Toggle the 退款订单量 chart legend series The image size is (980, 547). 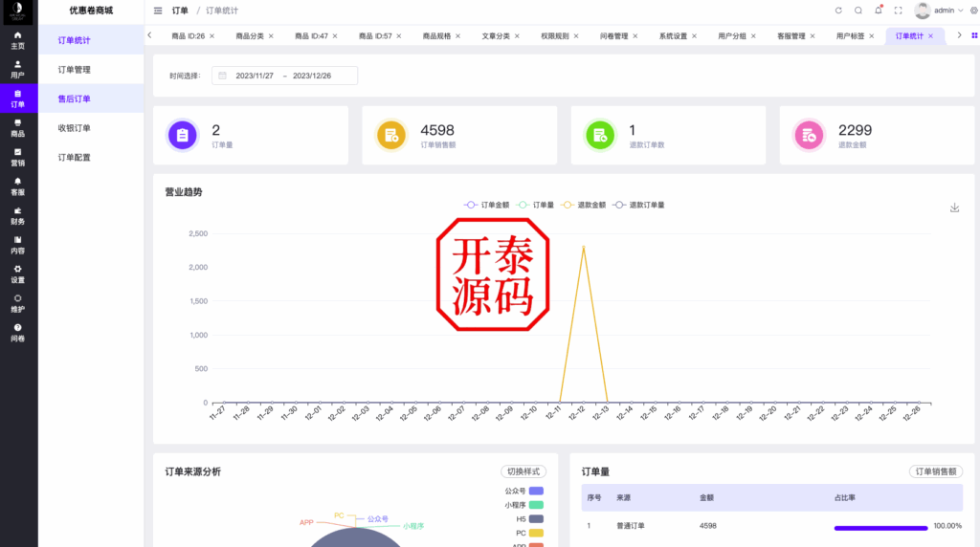coord(638,205)
